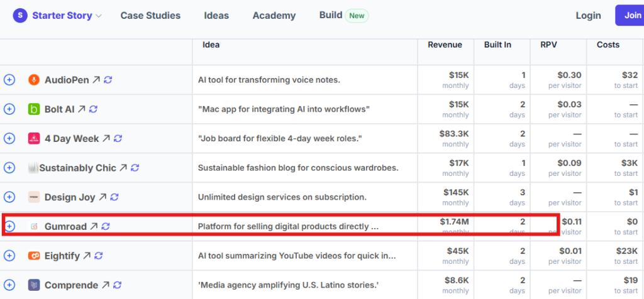The image size is (644, 299).
Task: Open Design Joy external link arrow
Action: [103, 197]
